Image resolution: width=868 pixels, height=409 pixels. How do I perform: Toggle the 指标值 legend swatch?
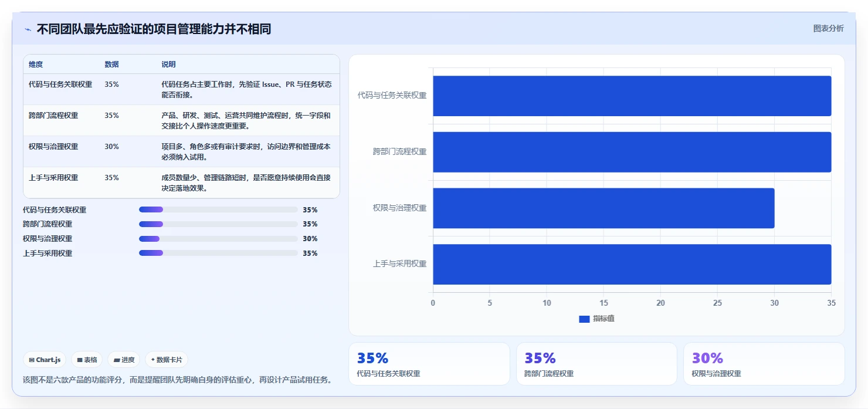tap(584, 319)
